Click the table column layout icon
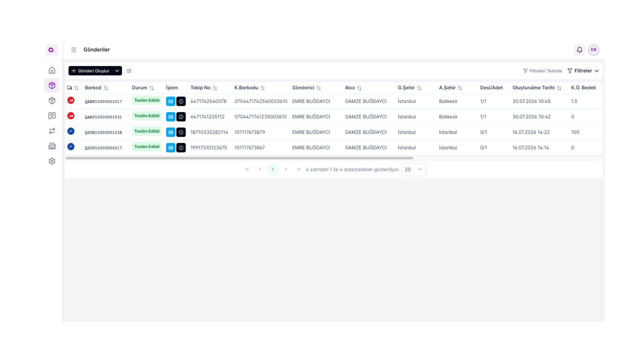This screenshot has width=644, height=362. (129, 71)
